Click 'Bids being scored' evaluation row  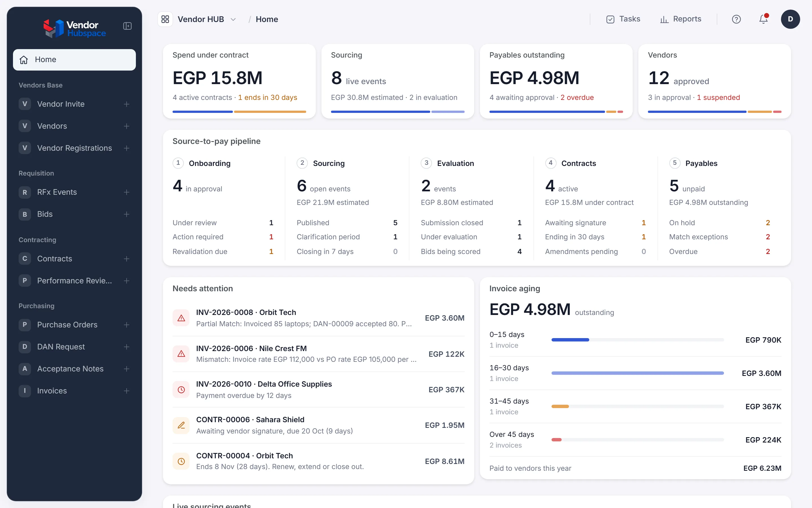click(471, 252)
